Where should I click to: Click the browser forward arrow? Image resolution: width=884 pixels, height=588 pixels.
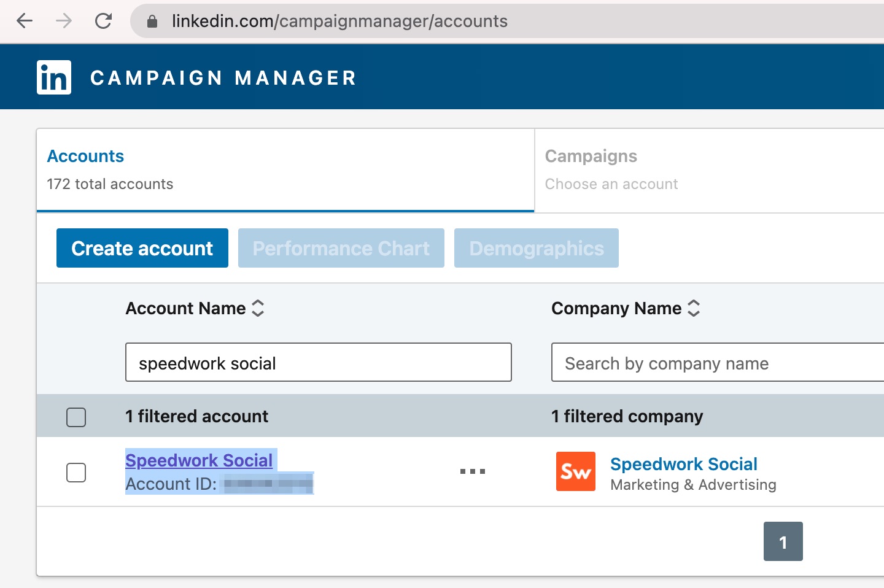(x=64, y=21)
